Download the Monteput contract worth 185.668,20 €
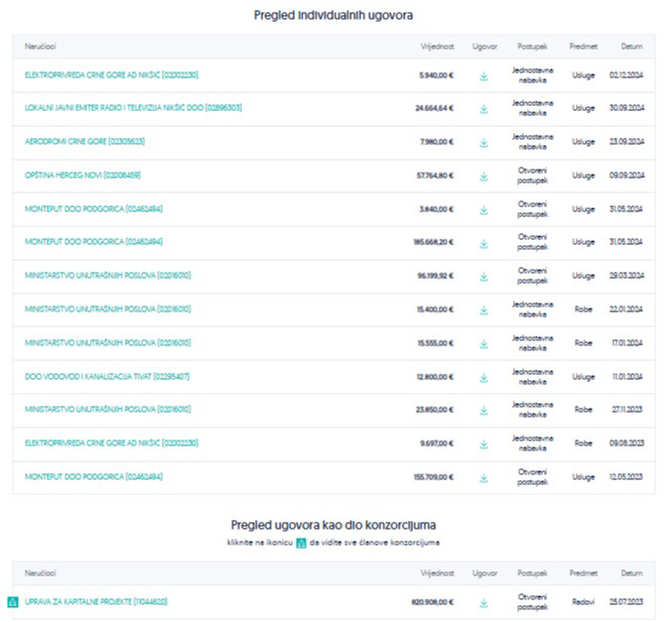The width and height of the screenshot is (672, 622). (483, 243)
